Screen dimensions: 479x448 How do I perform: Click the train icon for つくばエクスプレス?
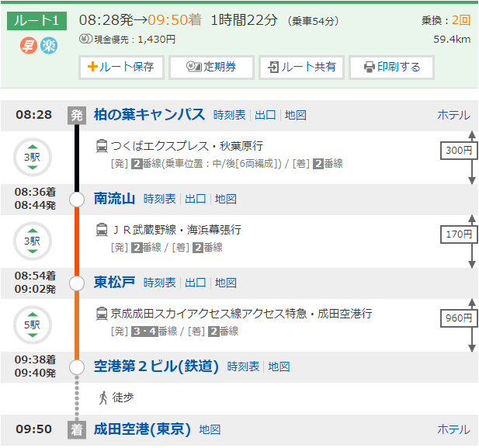(102, 146)
